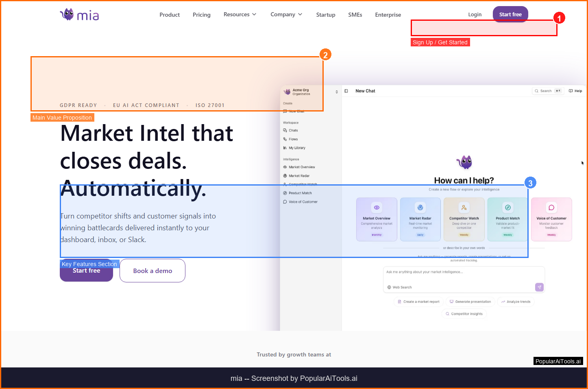588x389 pixels.
Task: Toggle Web Search in chat box
Action: pos(399,287)
